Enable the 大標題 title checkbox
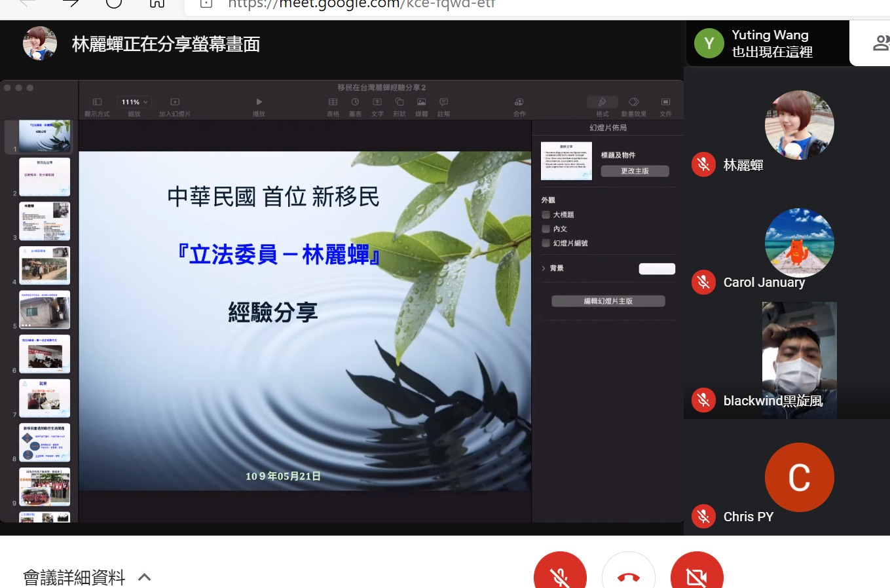 (546, 215)
